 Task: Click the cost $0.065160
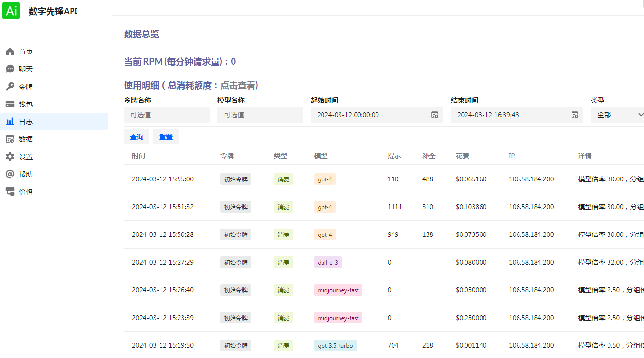point(471,179)
